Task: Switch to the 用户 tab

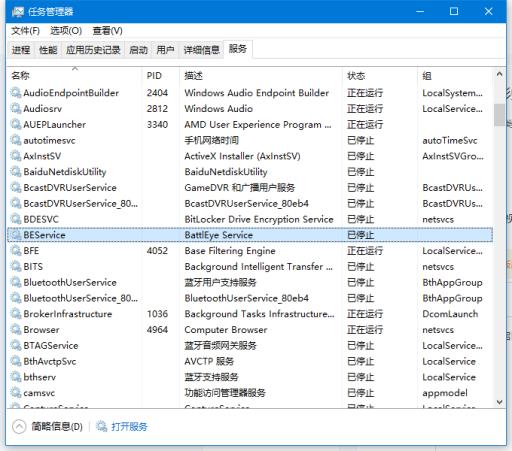Action: (165, 50)
